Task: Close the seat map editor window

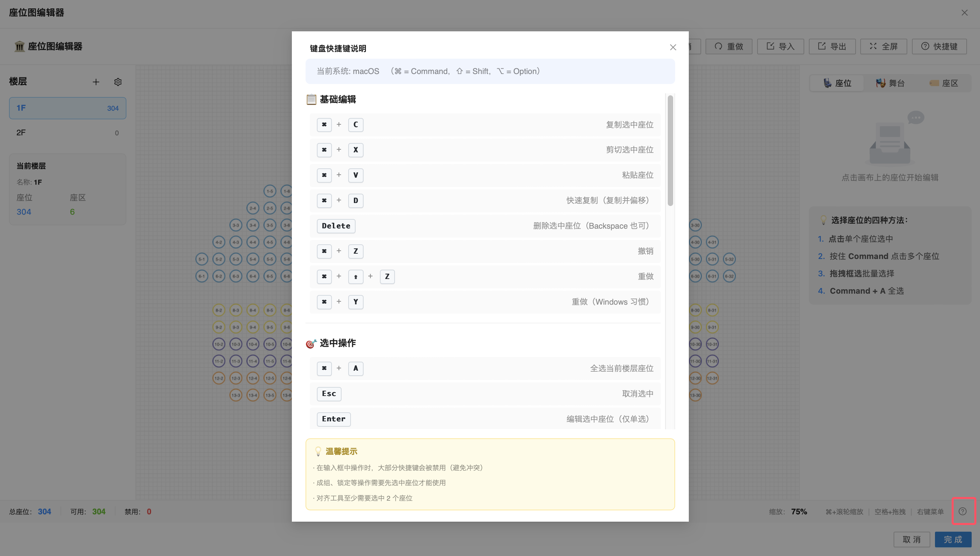Action: [x=964, y=13]
